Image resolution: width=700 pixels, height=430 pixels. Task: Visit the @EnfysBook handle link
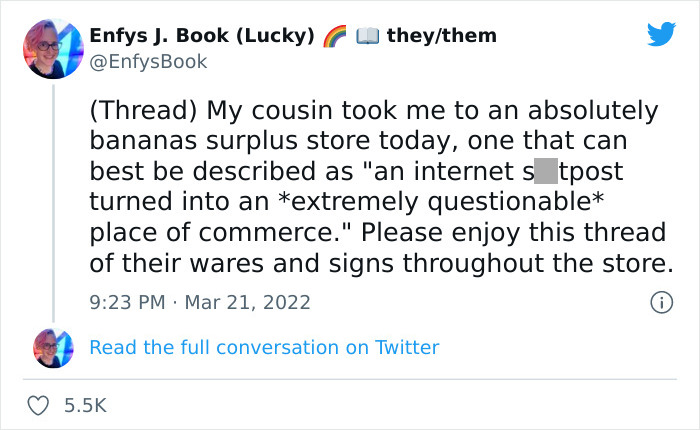coord(148,62)
